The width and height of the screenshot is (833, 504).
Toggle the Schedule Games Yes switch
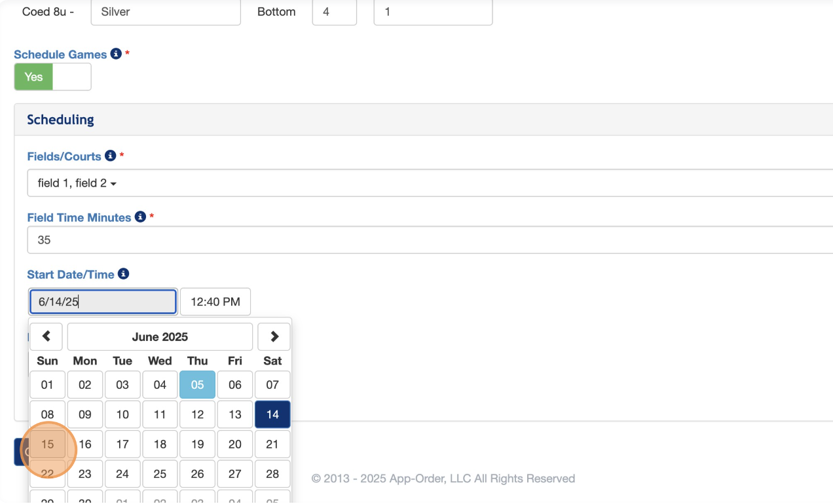point(52,77)
